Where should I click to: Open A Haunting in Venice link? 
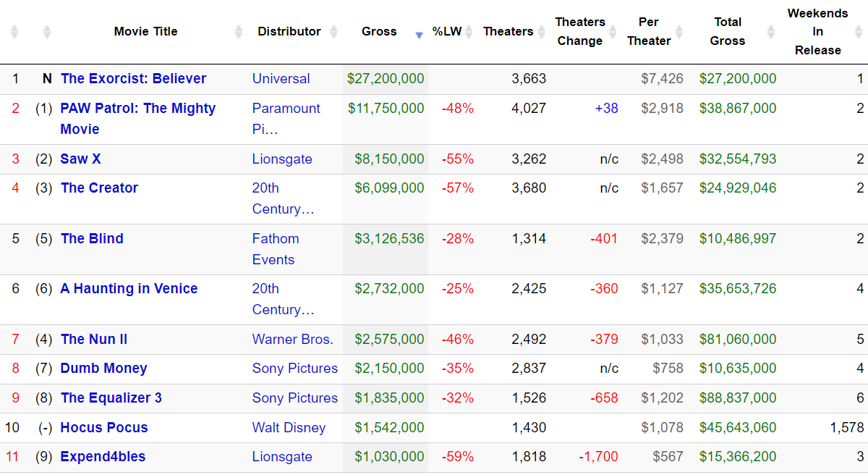tap(129, 289)
